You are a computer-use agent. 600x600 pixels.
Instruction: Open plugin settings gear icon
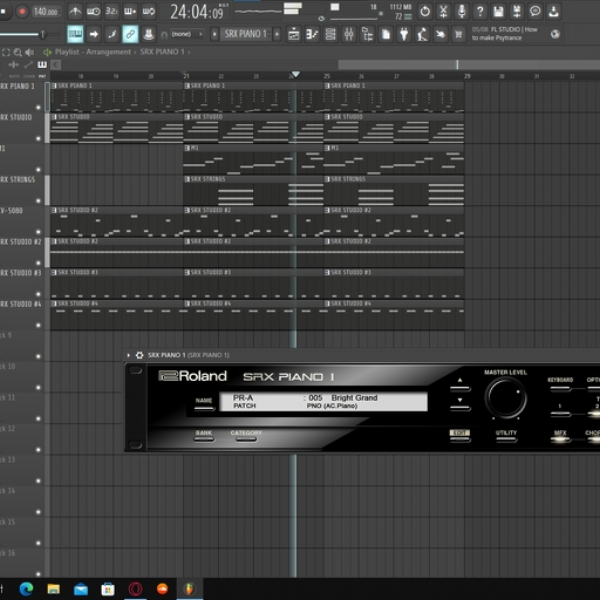139,355
